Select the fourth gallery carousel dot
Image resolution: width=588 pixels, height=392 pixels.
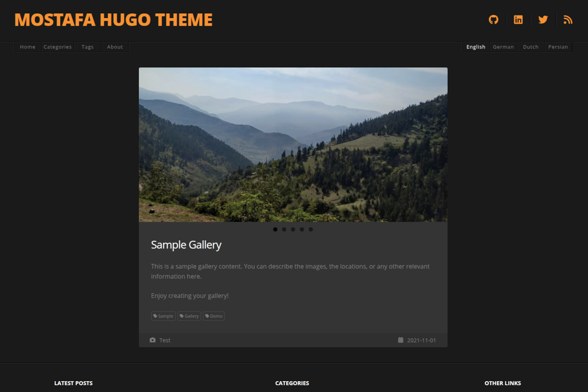(x=302, y=229)
